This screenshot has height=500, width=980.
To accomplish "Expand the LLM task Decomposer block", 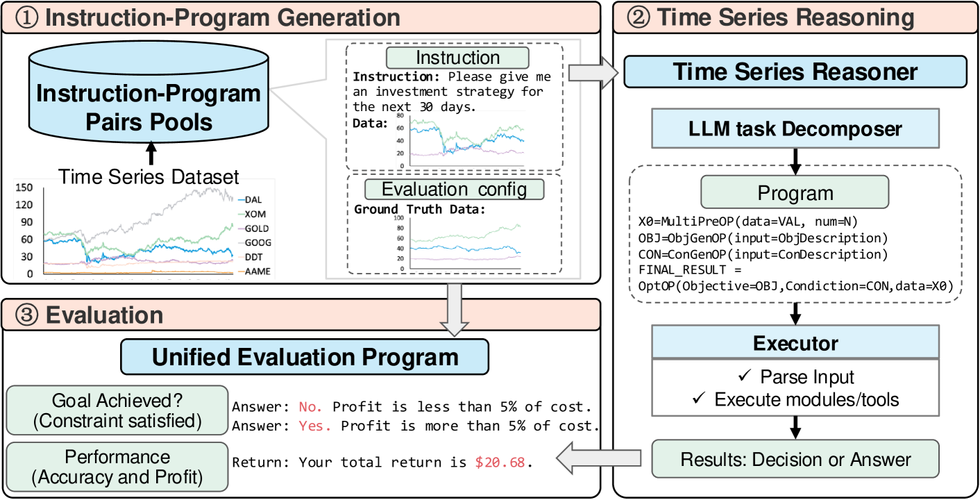I will (795, 128).
